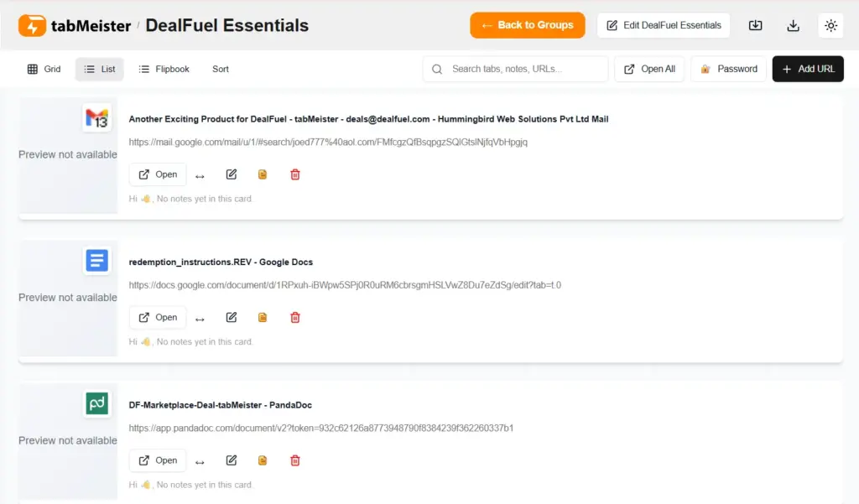Open the PandaDoc document URL link

[x=320, y=429]
